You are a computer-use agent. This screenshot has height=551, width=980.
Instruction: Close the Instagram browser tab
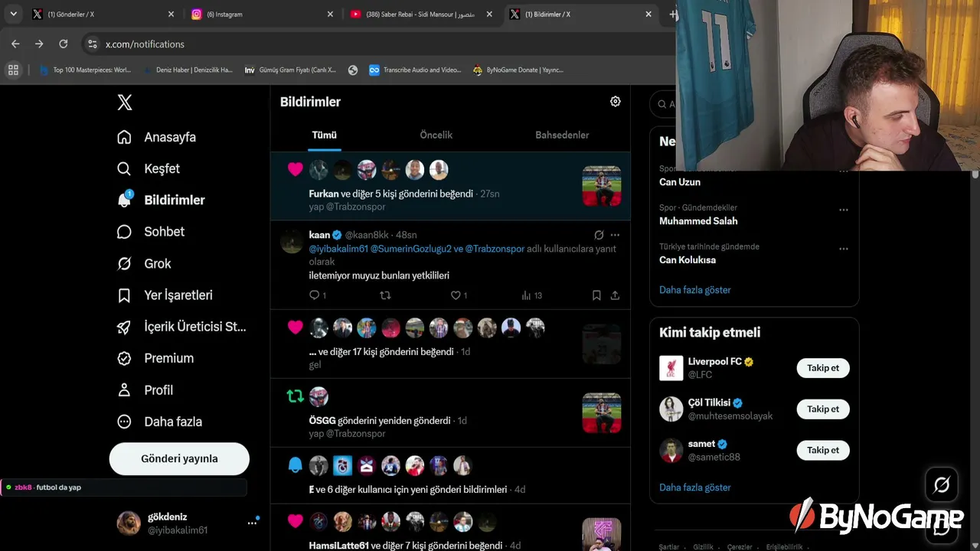click(x=330, y=14)
